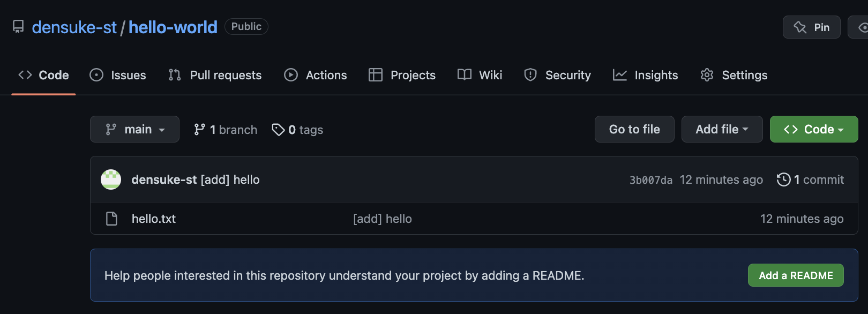Open the densuke-st user avatar

[111, 180]
